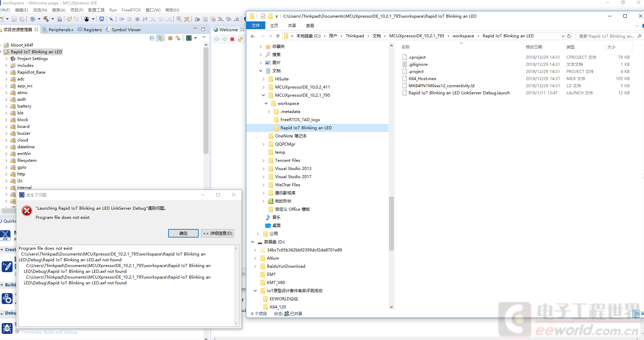Expand the RapidIot_Base folder in project tree
644x340 pixels.
[6, 72]
